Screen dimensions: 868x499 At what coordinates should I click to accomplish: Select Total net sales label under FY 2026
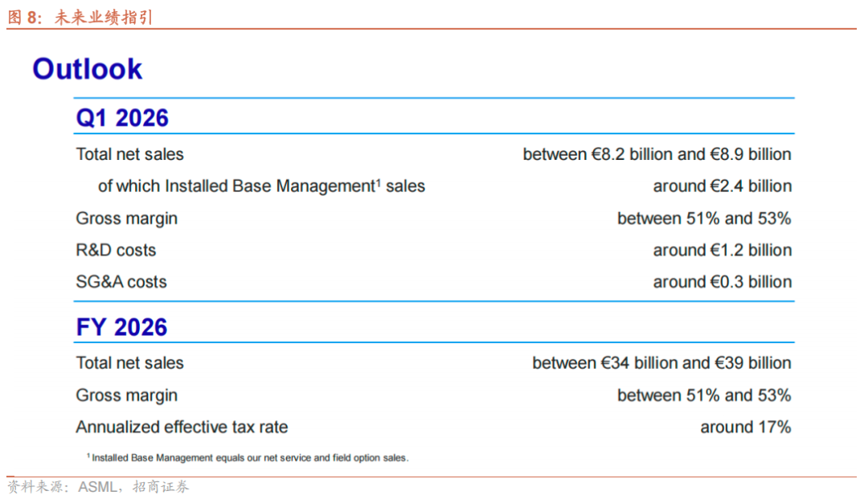(129, 363)
